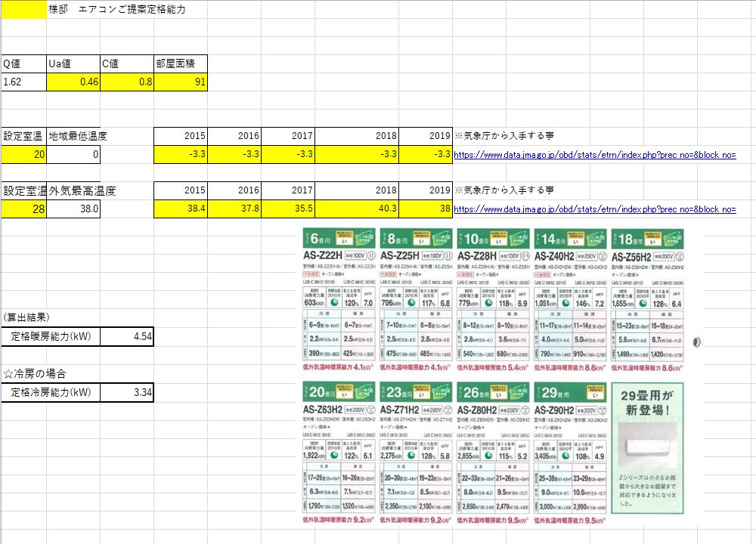Click the 29畳用が新登場! panel in the catalog
This screenshot has width=756, height=544.
click(648, 448)
